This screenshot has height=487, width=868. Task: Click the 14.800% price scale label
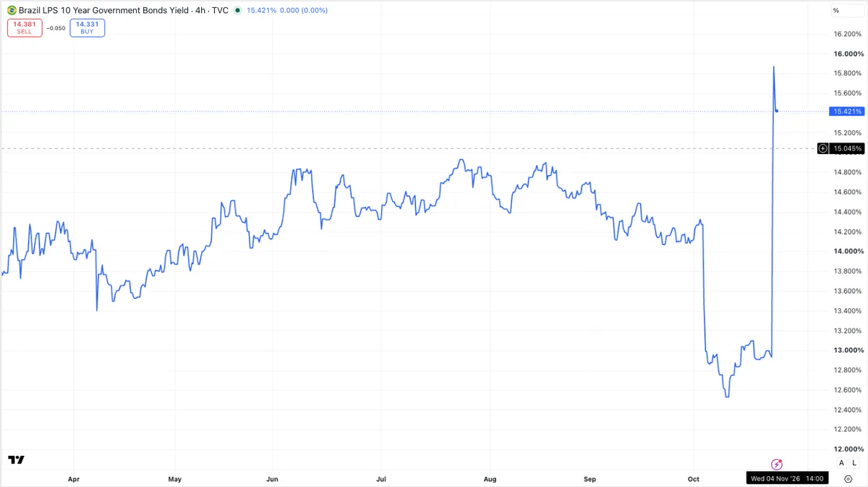[847, 172]
